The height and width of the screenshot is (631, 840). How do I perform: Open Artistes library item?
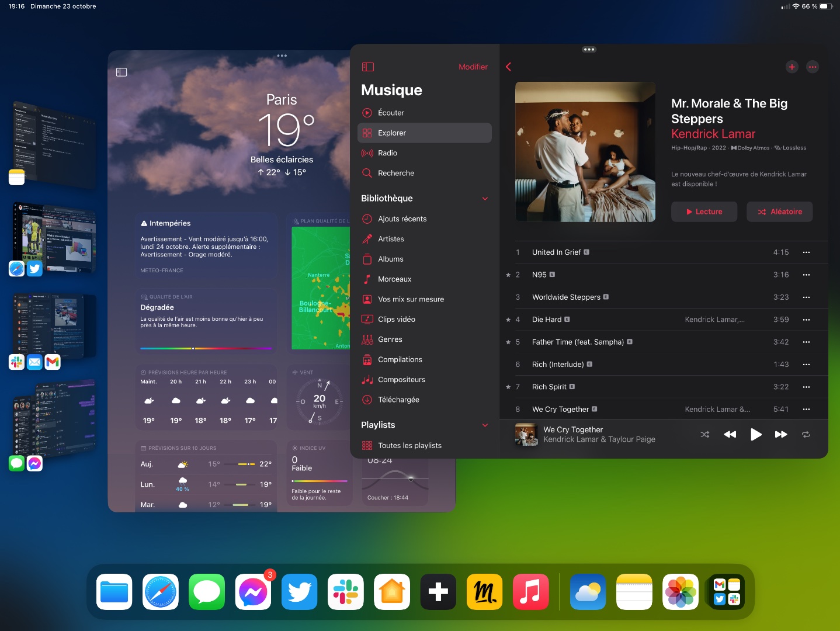pos(425,239)
